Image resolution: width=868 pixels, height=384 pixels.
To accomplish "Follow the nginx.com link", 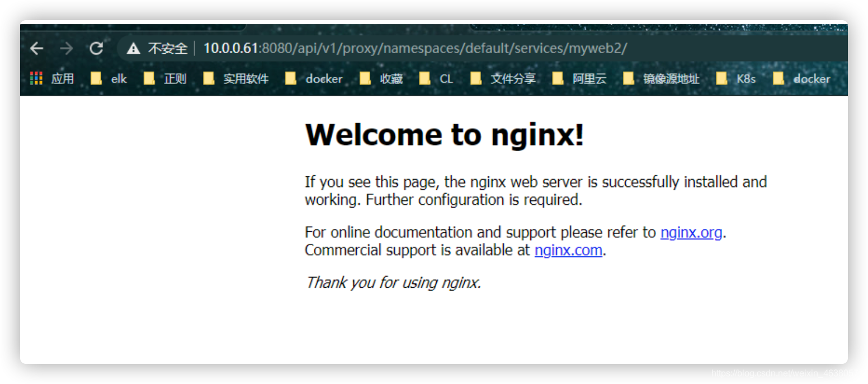I will tap(568, 250).
